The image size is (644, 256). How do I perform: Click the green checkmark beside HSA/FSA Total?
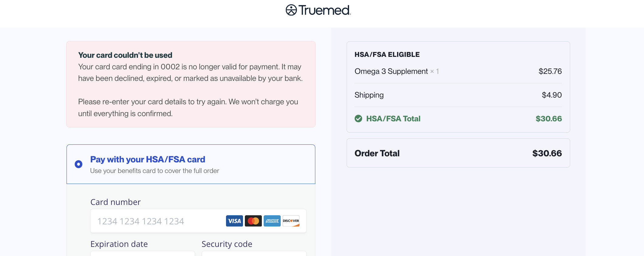coord(358,119)
